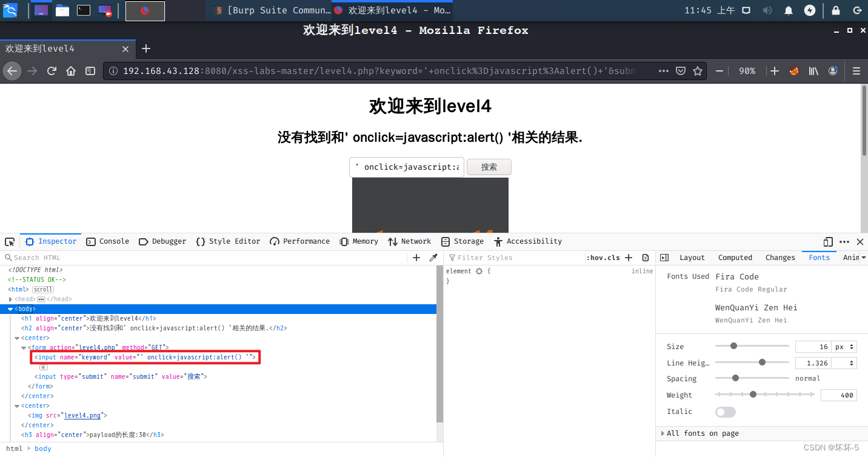Switch to the Changes sidebar tab

(x=780, y=258)
